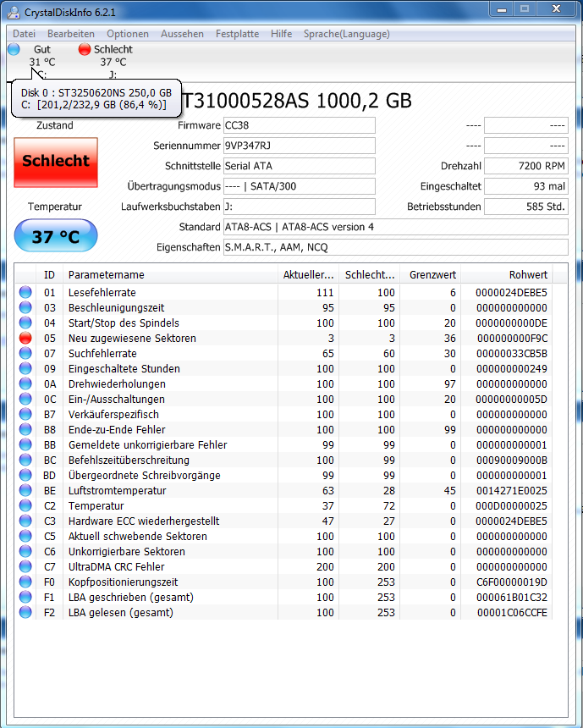Click the Betriebsstunden field 585 Std.
This screenshot has width=583, height=728.
coord(526,207)
